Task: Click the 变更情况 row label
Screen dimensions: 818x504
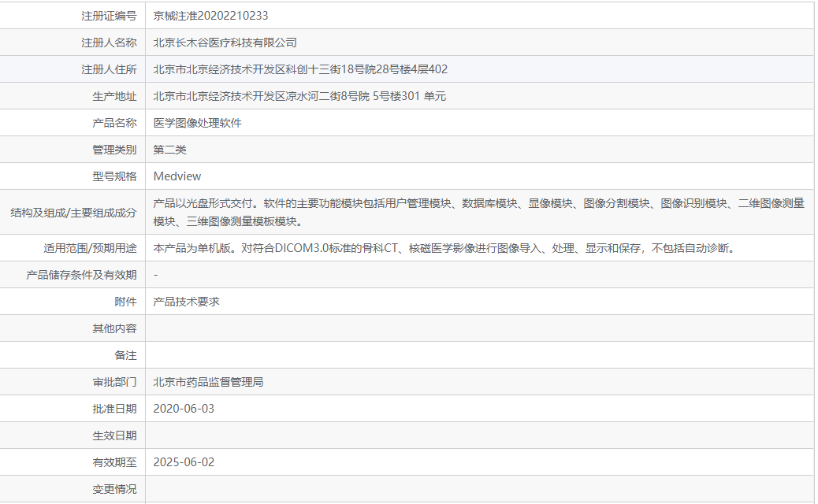Action: [114, 489]
